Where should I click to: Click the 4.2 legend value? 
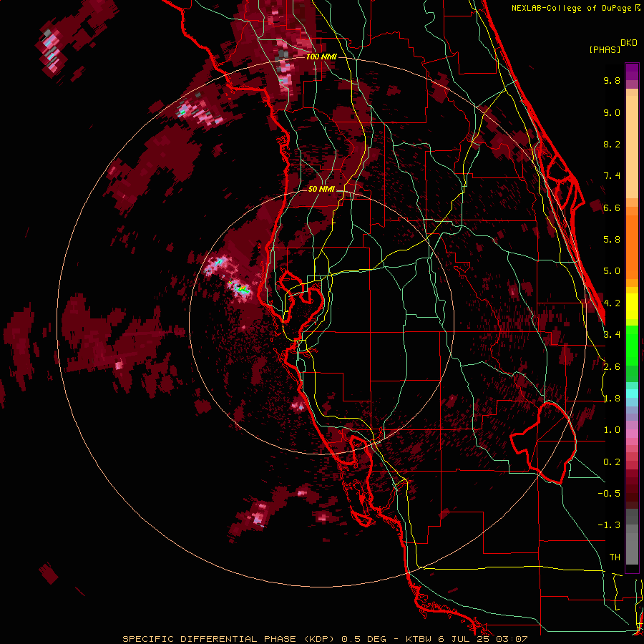pos(612,303)
